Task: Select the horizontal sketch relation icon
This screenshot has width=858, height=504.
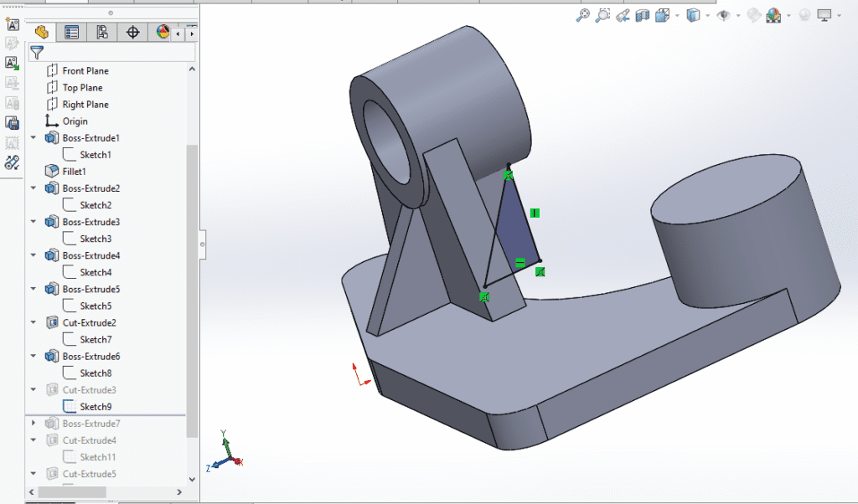Action: 519,262
